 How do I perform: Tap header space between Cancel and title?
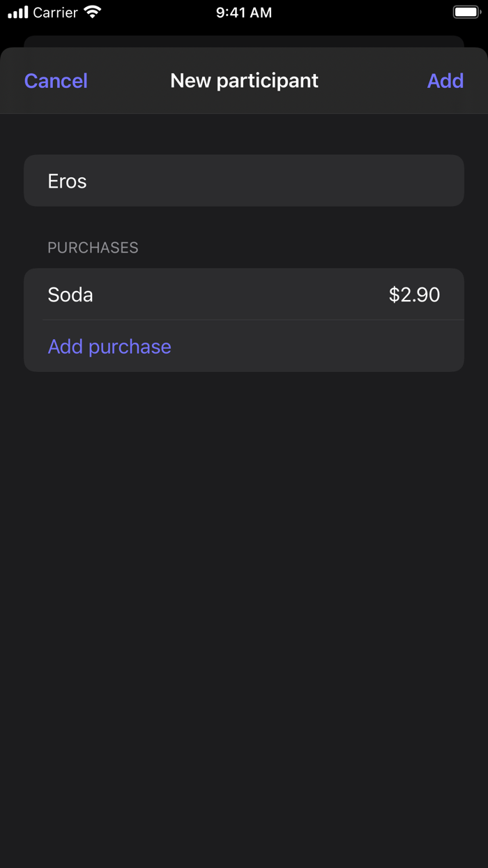(x=129, y=81)
